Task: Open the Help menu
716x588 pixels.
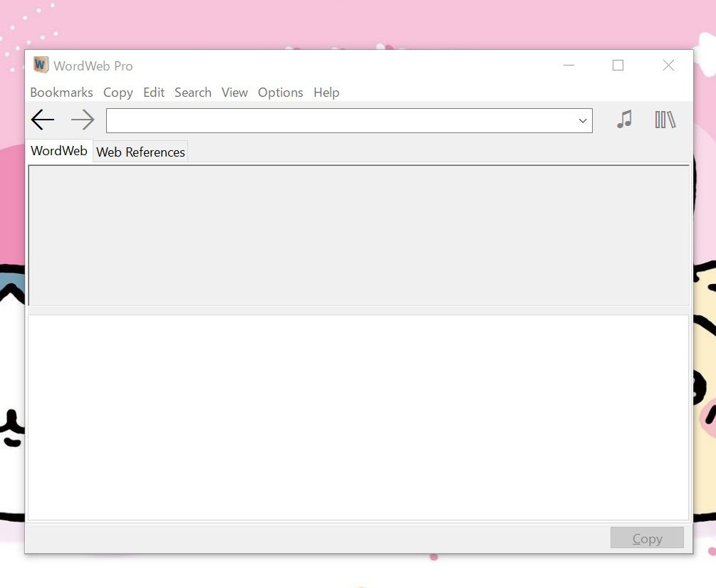Action: coord(326,93)
